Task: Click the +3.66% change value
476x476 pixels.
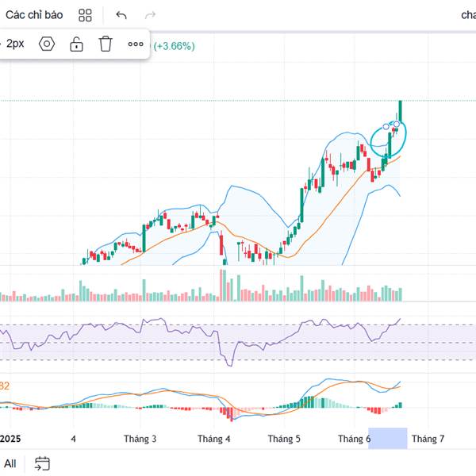Action: (174, 47)
